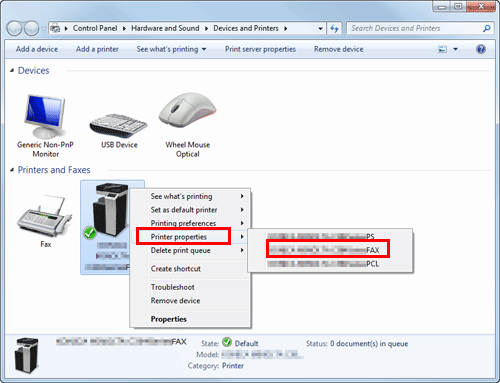500x383 pixels.
Task: Collapse the Devices section
Action: (x=12, y=70)
